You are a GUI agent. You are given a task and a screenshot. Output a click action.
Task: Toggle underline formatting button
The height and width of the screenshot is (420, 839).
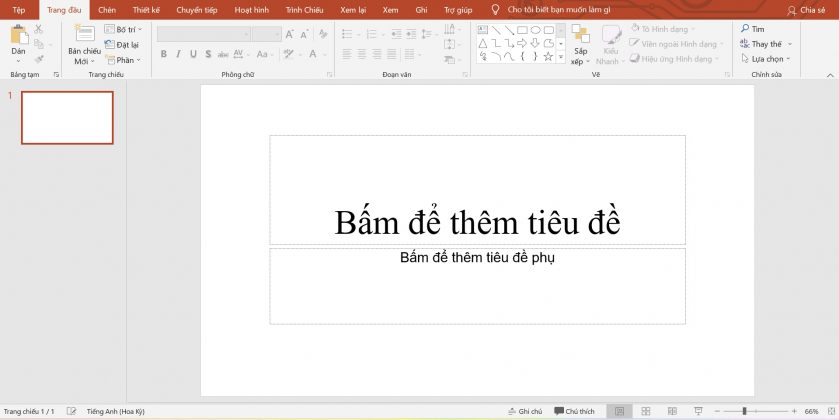(x=192, y=55)
